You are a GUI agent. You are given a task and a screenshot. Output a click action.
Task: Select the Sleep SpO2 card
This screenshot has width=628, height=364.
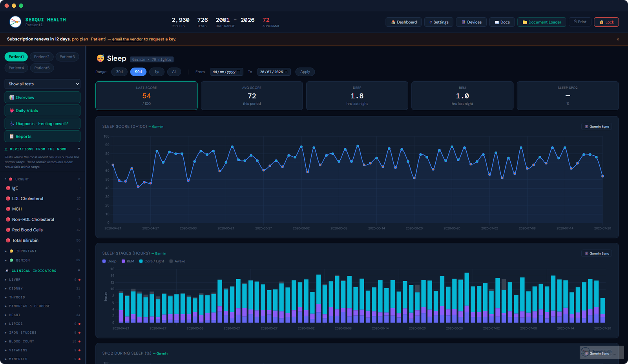(568, 96)
